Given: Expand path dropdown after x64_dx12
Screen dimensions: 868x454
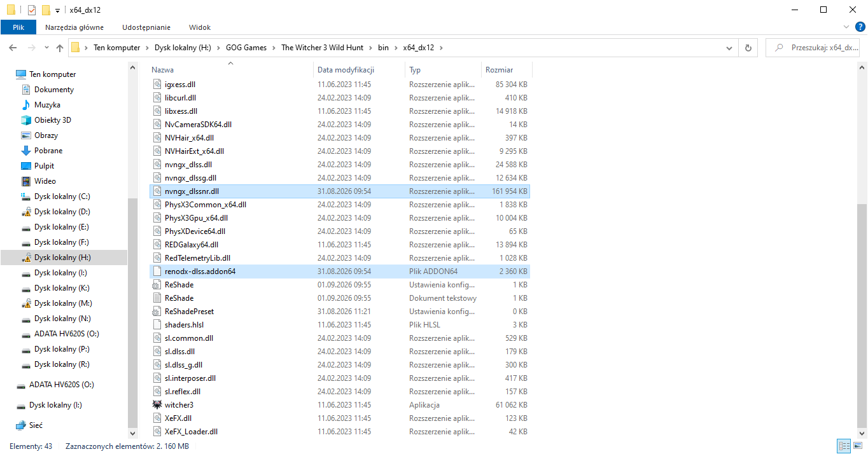Looking at the screenshot, I should tap(441, 48).
